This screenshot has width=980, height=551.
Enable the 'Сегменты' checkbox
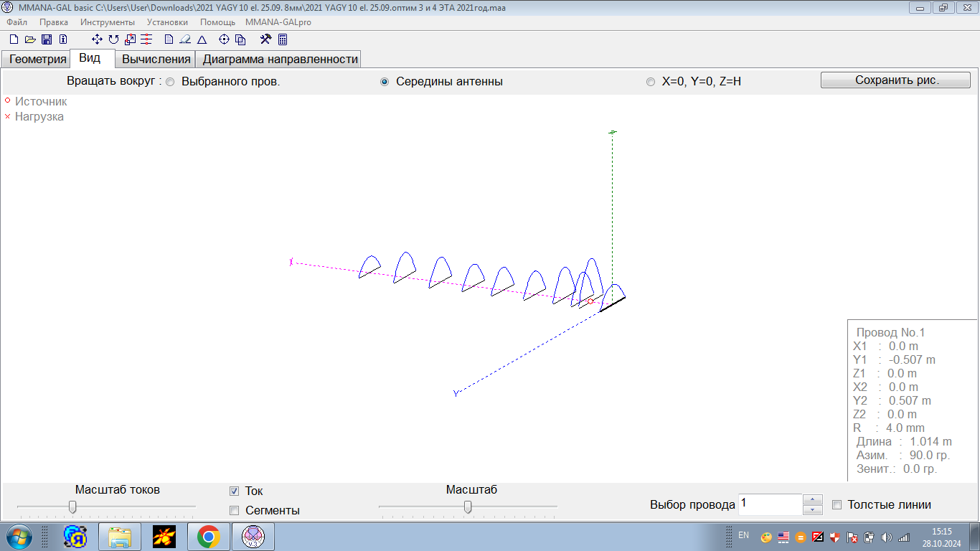tap(234, 511)
